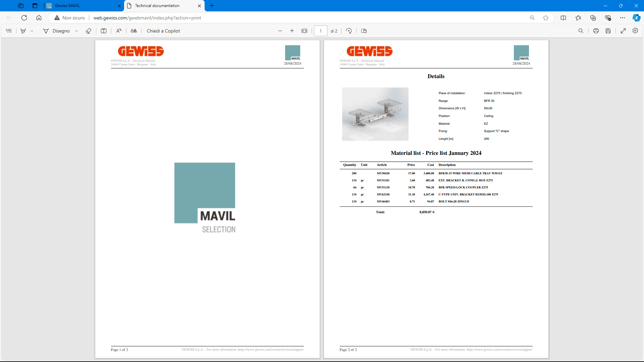The image size is (644, 362).
Task: Click the Non sicuro security warning
Action: (70, 18)
